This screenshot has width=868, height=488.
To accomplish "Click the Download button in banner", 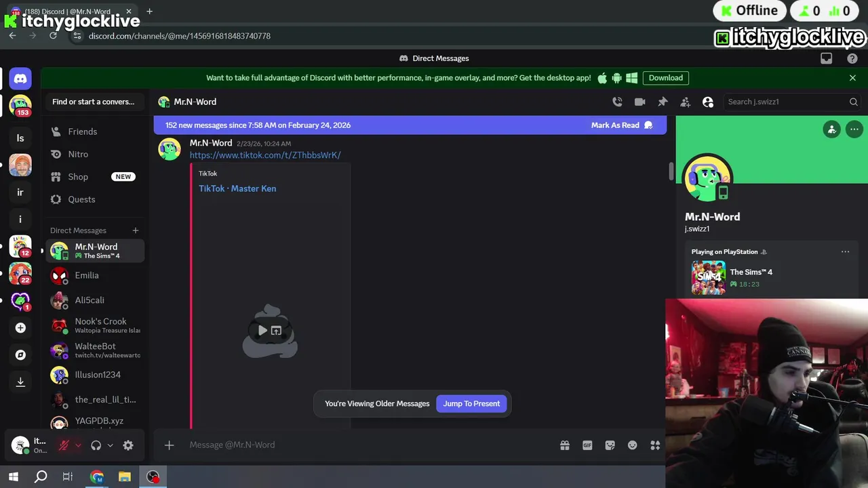I will pos(665,78).
